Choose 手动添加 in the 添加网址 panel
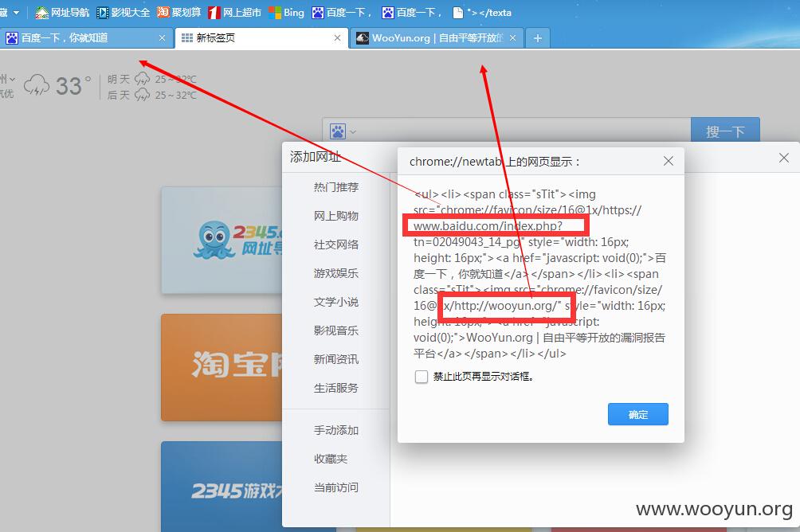The image size is (800, 532). click(335, 430)
